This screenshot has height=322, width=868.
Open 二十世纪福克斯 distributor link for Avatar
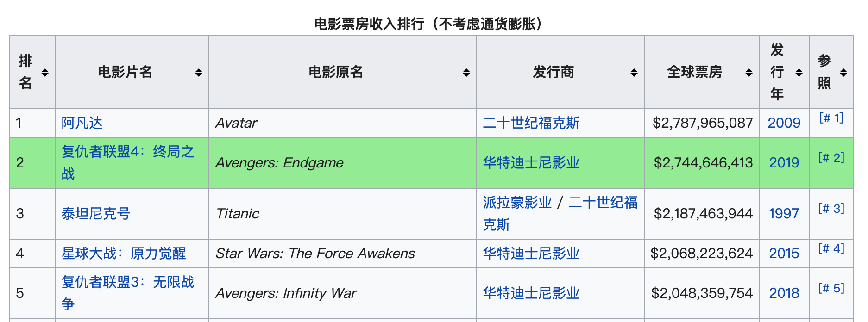(x=531, y=123)
